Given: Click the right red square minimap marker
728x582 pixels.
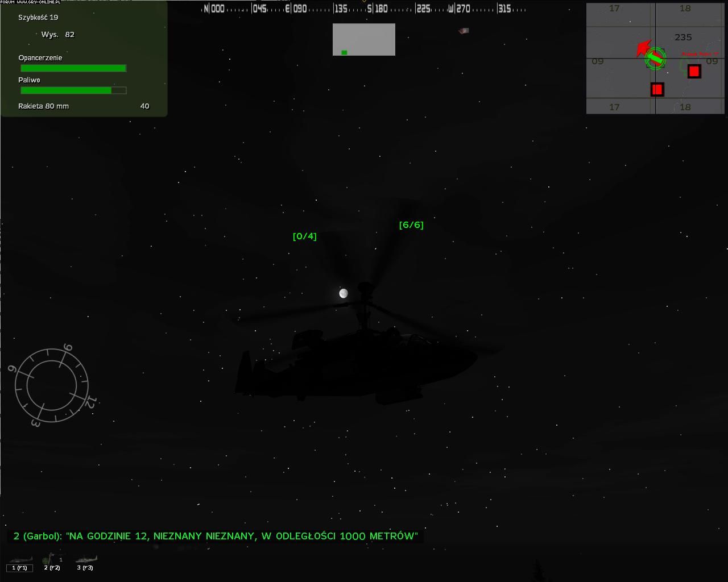Looking at the screenshot, I should (x=694, y=71).
